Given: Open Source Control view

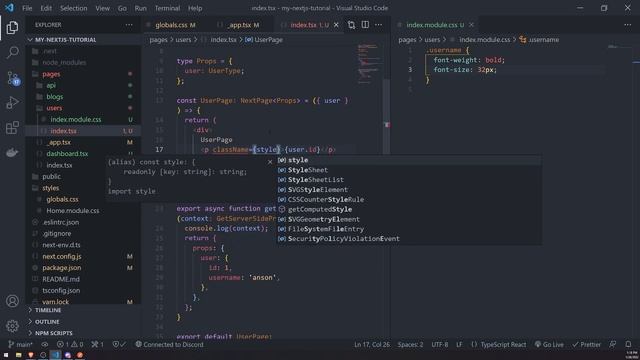Looking at the screenshot, I should tap(12, 78).
